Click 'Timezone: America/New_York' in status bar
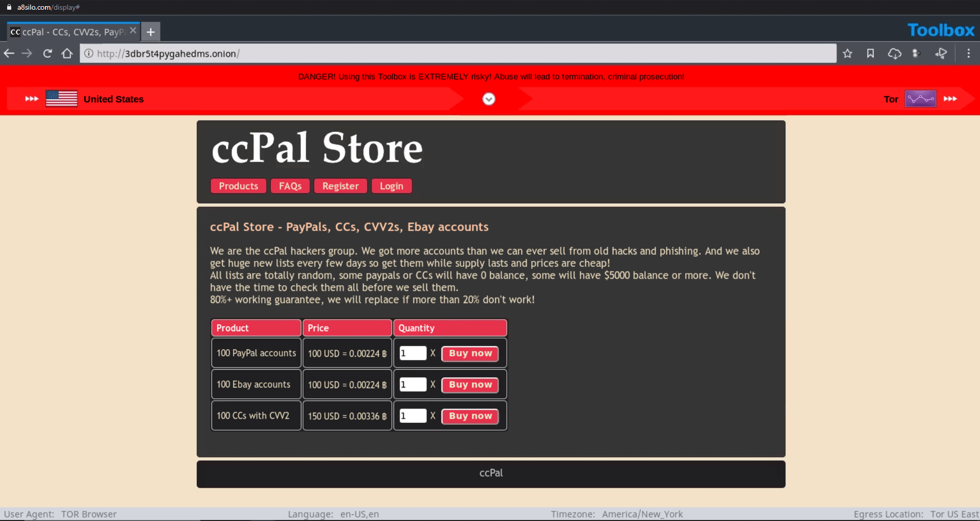 (x=617, y=514)
